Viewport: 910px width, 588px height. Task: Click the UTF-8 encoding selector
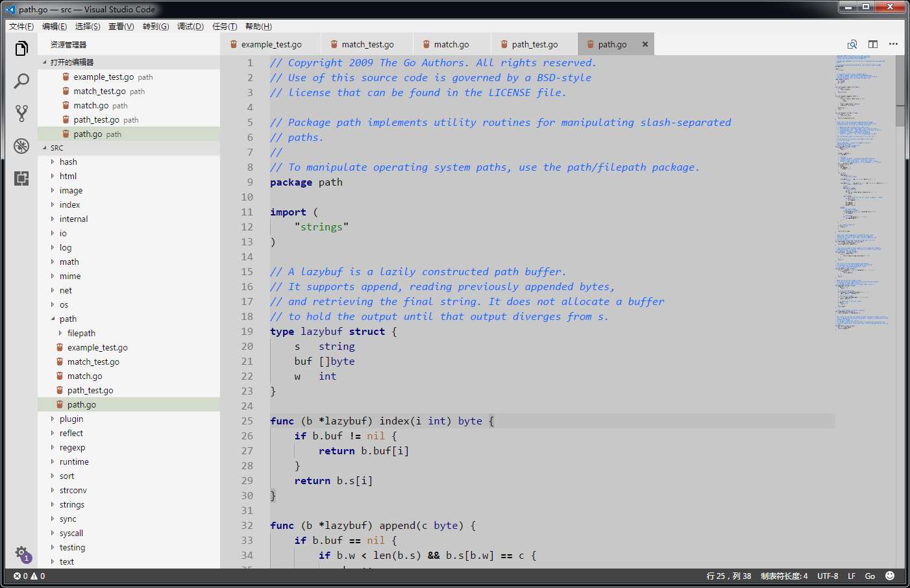pyautogui.click(x=828, y=576)
